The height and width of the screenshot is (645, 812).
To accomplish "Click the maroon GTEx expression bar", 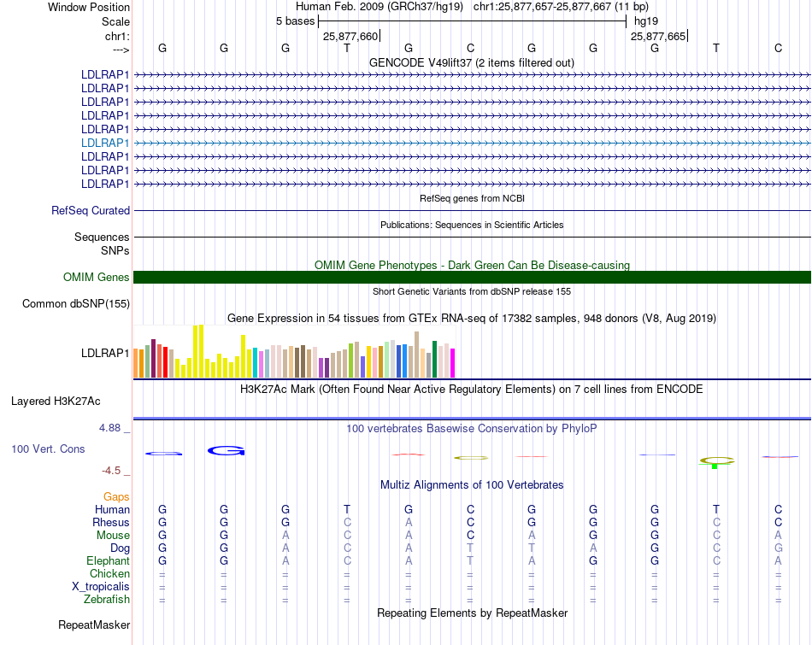I will pos(153,358).
